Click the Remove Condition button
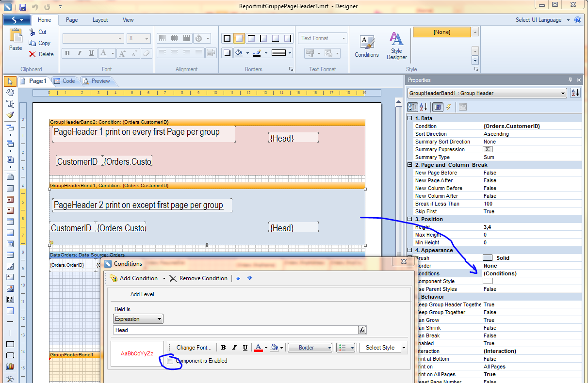The width and height of the screenshot is (588, 383). [198, 278]
